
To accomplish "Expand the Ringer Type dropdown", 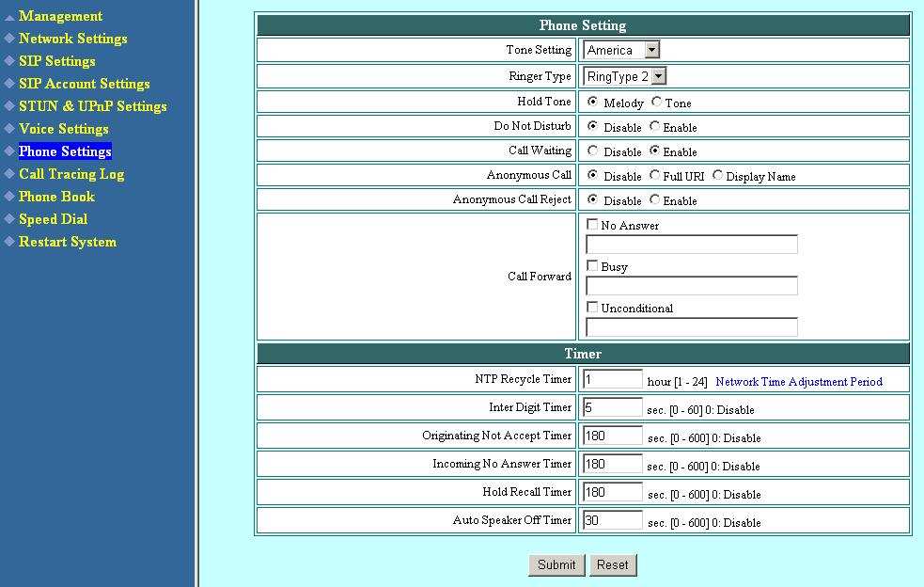I will point(625,76).
